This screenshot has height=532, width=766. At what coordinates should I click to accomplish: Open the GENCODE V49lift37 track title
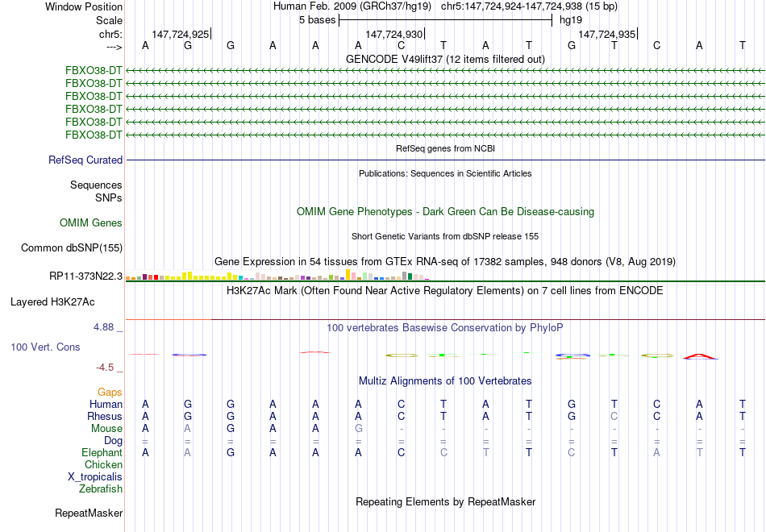(445, 59)
